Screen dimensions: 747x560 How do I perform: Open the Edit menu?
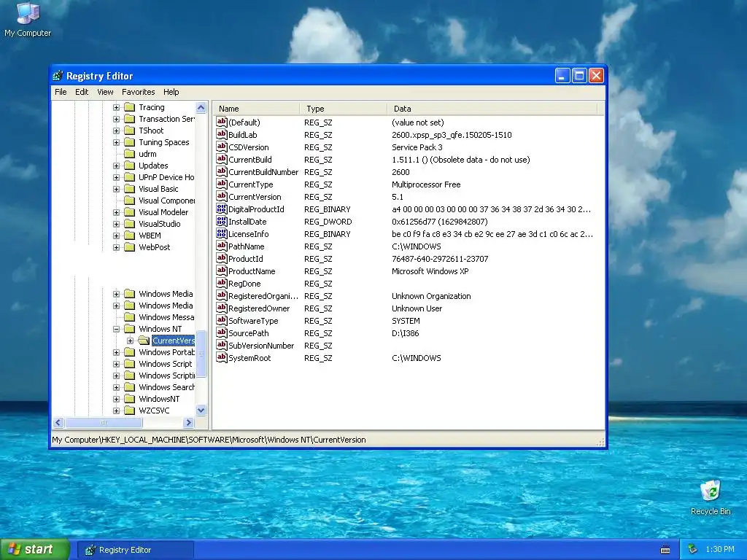82,92
